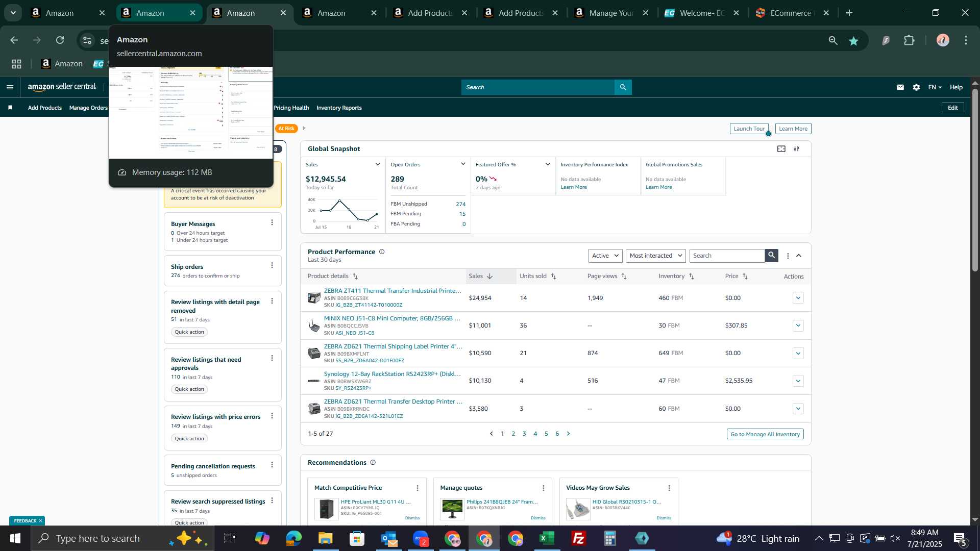
Task: Expand the Featured Offer % dropdown
Action: pos(548,164)
